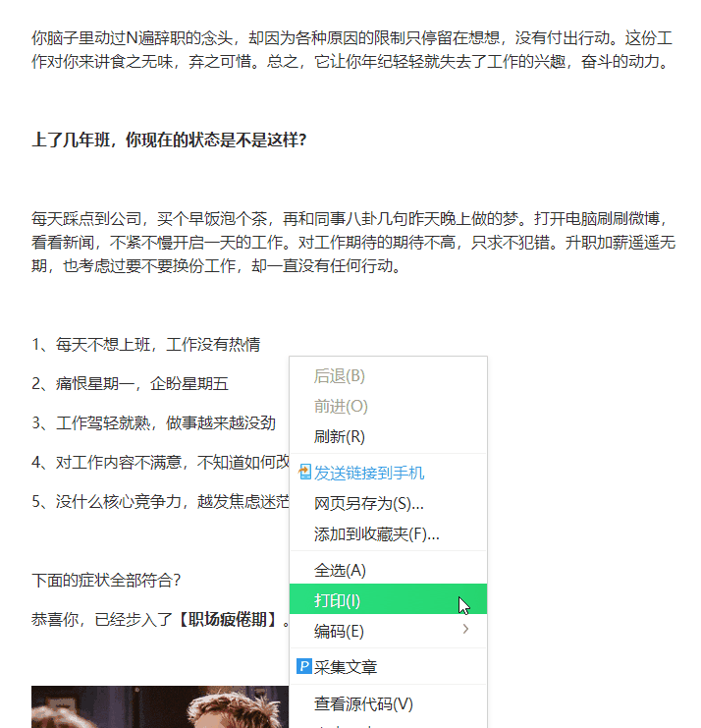Click the article photo at page bottom

(160, 706)
